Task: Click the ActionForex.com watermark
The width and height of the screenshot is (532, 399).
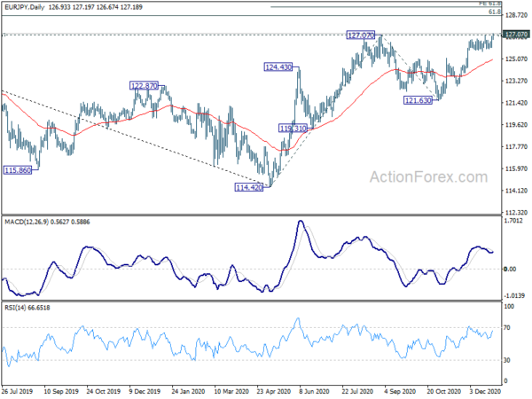Action: tap(428, 176)
